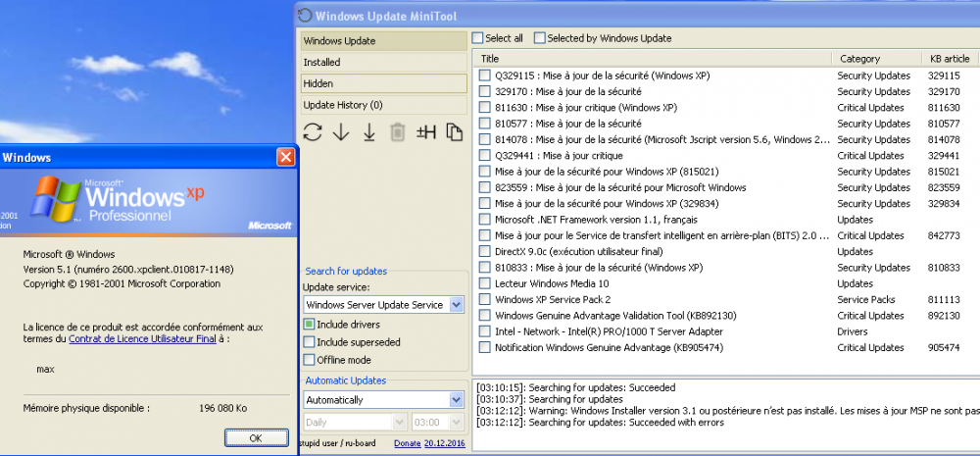
Task: Check the Lecteur Windows Media 10 box
Action: click(484, 283)
